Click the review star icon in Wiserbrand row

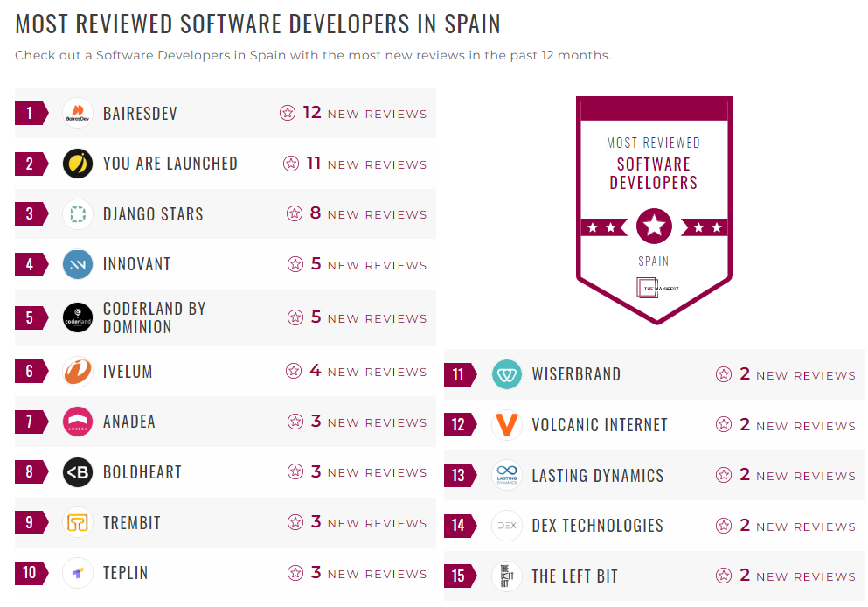click(x=724, y=374)
